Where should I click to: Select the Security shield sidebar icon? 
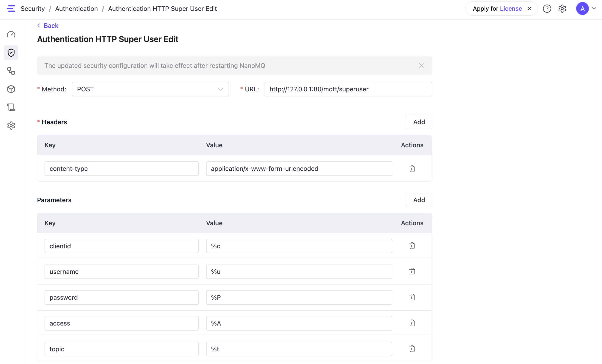(11, 53)
